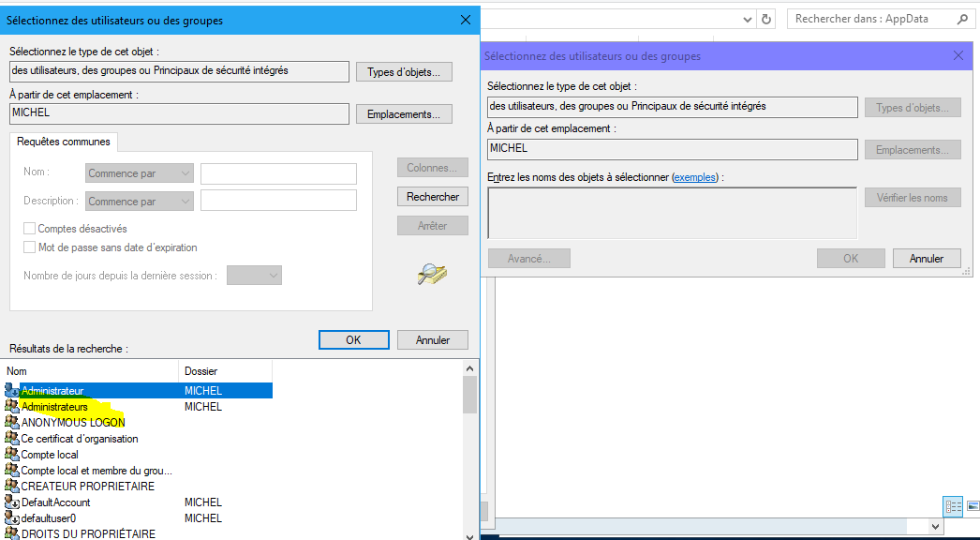Toggle the Comptes désactivés checkbox
980x540 pixels.
[x=29, y=229]
